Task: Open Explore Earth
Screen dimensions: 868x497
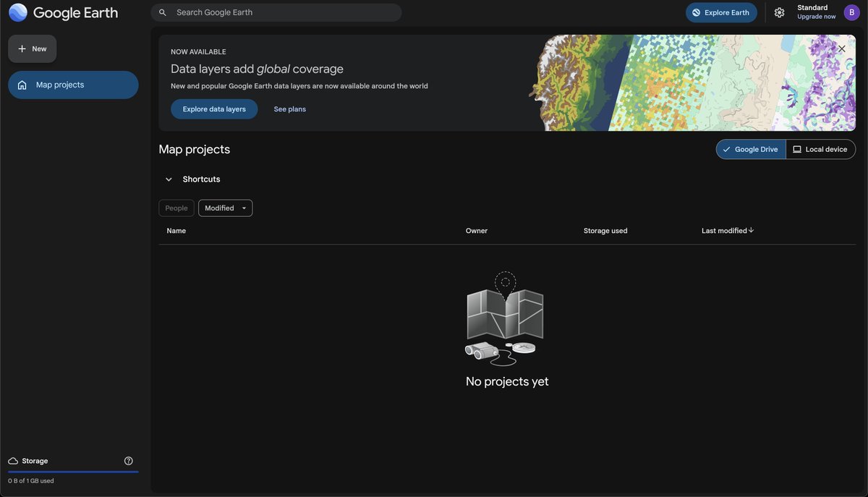Action: pos(721,12)
